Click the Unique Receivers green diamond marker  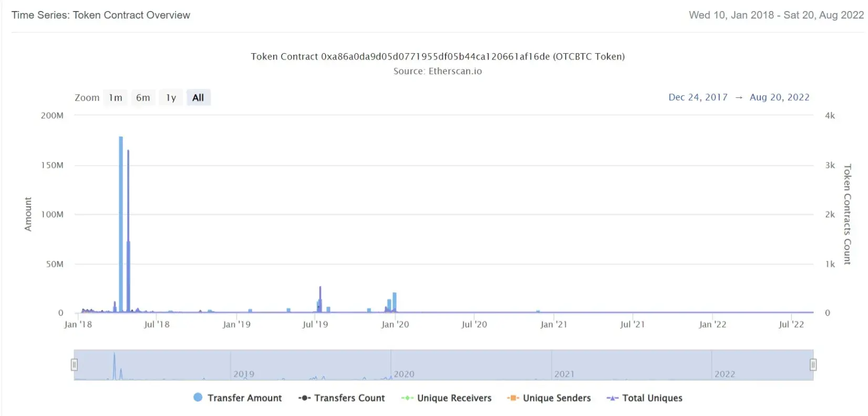pos(407,398)
